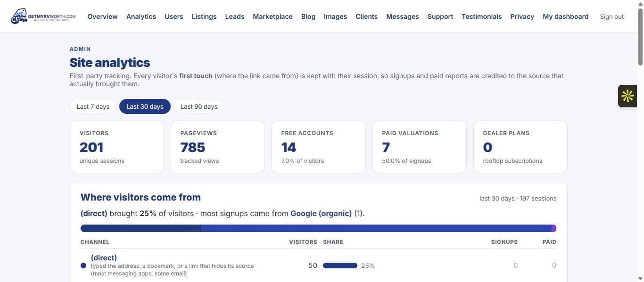This screenshot has height=282, width=644.
Task: Select the Last 90 days range
Action: pos(199,106)
